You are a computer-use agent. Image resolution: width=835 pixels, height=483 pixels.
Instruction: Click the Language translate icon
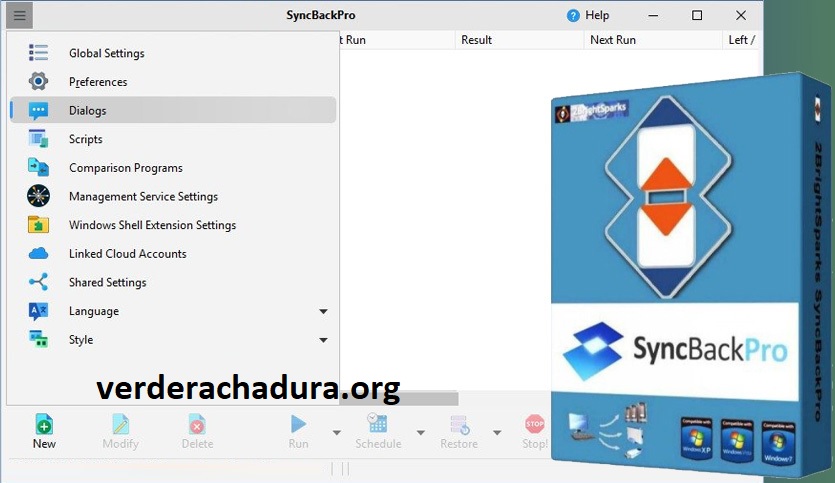coord(38,311)
